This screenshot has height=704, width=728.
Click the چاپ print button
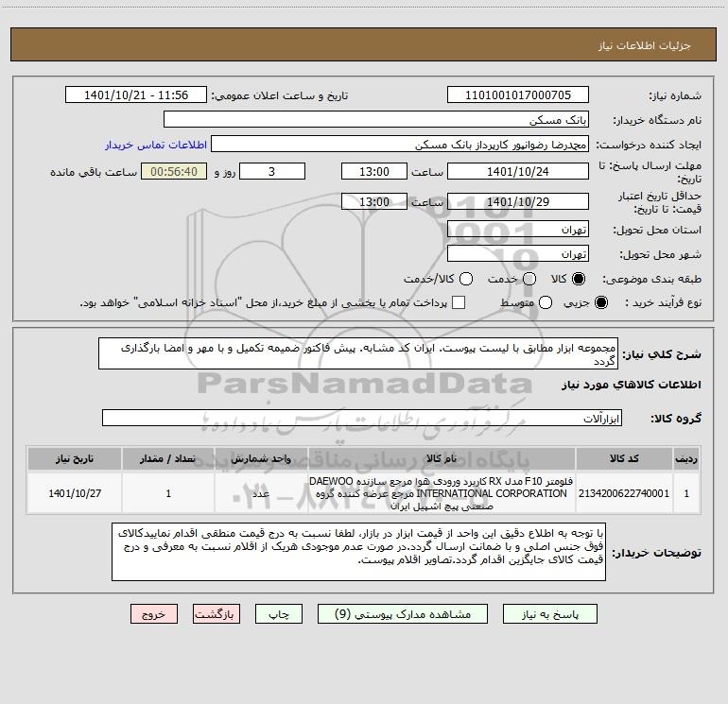click(279, 614)
